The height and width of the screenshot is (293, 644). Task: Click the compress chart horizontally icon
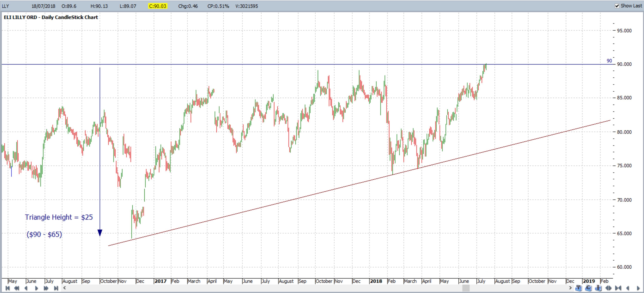(x=618, y=288)
